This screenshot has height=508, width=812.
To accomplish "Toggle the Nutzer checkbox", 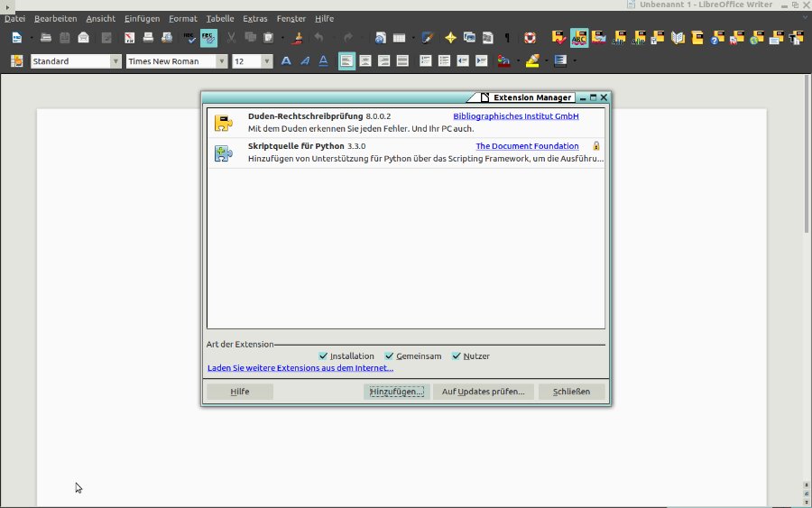I will (457, 356).
